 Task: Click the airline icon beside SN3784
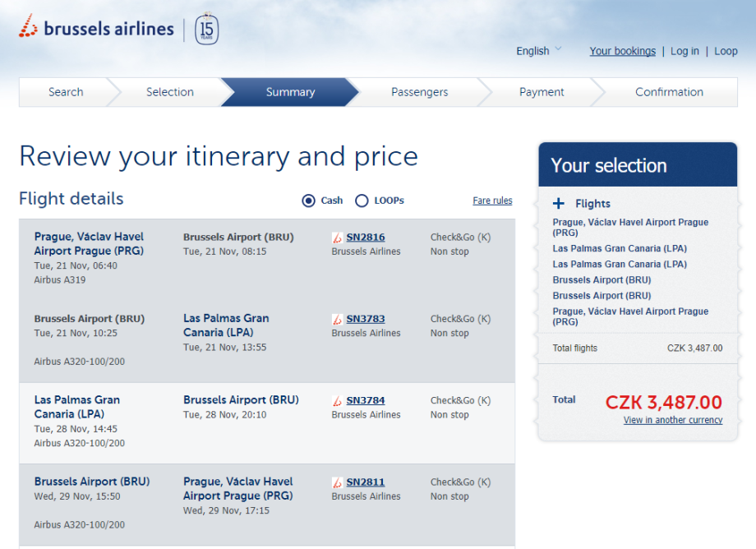point(337,400)
